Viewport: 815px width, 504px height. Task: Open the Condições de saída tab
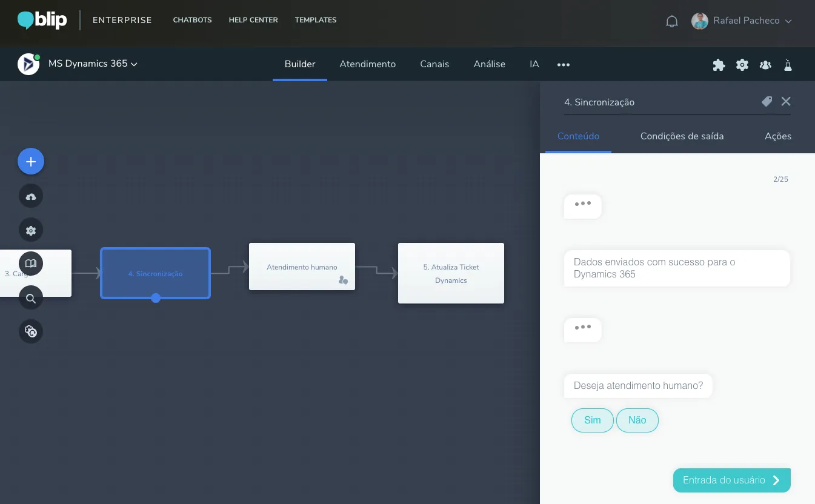click(x=682, y=136)
